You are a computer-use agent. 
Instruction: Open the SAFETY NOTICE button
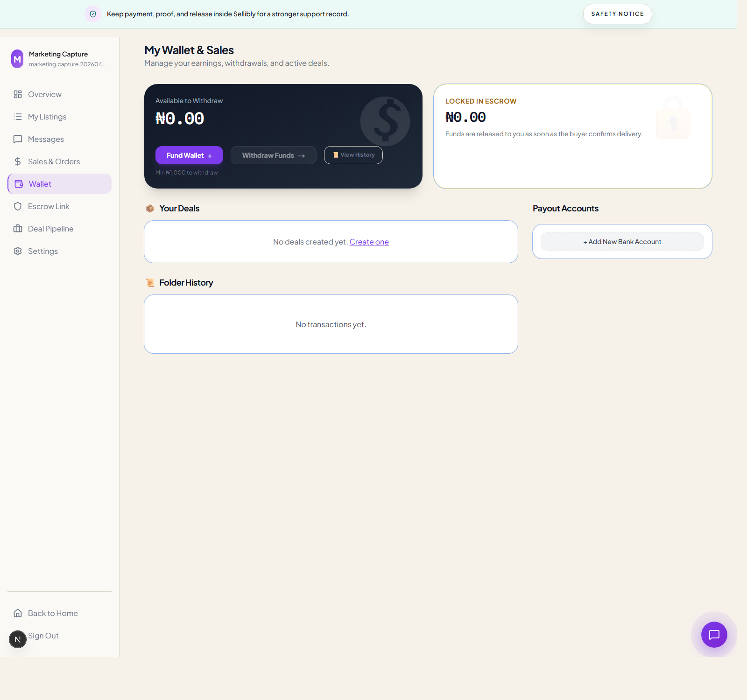[617, 14]
